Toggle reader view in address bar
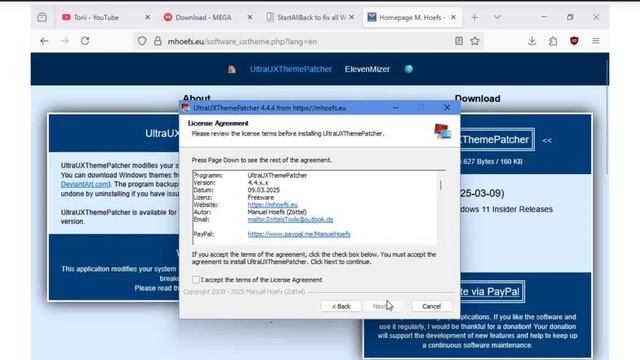 click(x=459, y=41)
